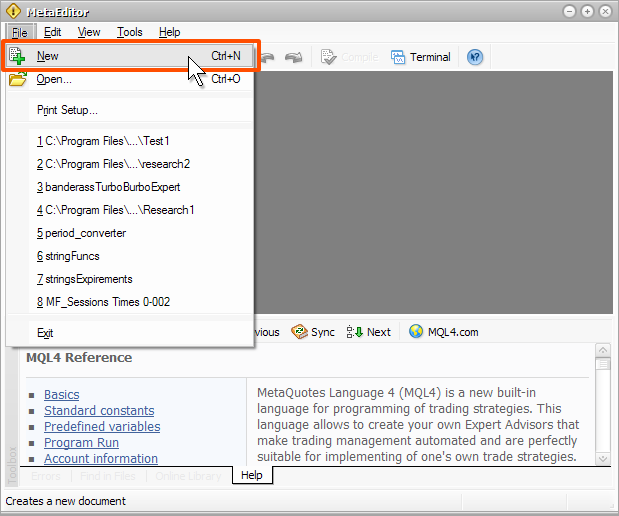Viewport: 619px width, 516px height.
Task: Click the Next button in help toolbar
Action: [x=368, y=332]
